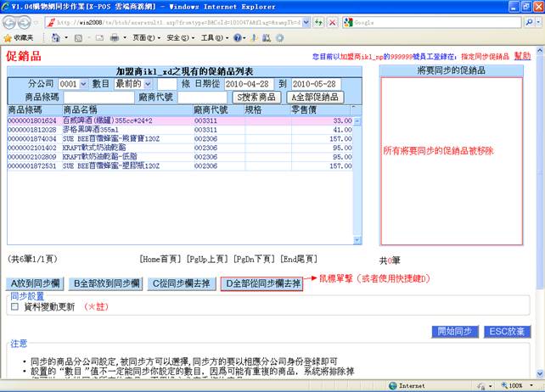545x392 pixels.
Task: Click the Home icon in command bar
Action: point(55,38)
